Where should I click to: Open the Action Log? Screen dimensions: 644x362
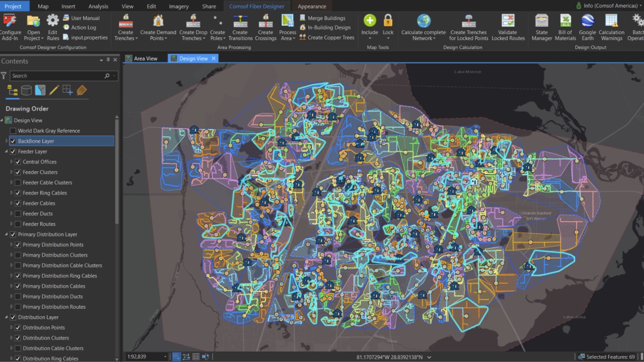84,27
